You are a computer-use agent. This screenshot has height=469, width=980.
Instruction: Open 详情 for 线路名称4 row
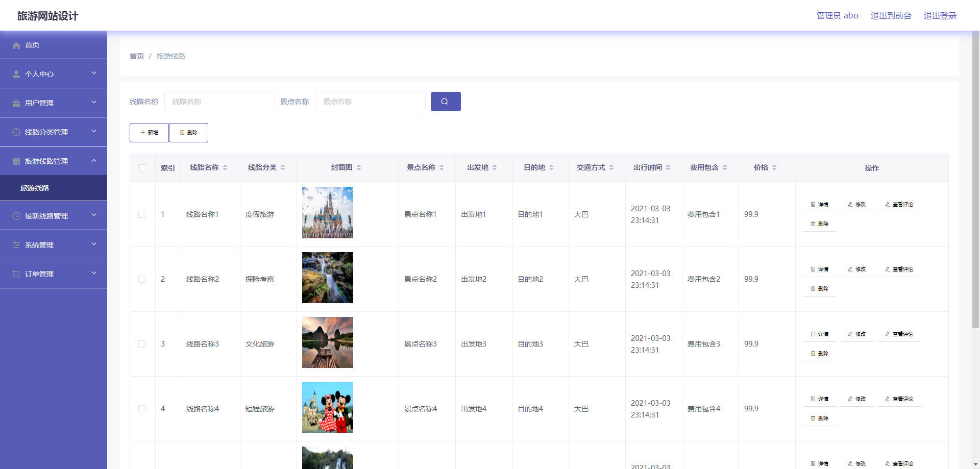pyautogui.click(x=819, y=399)
